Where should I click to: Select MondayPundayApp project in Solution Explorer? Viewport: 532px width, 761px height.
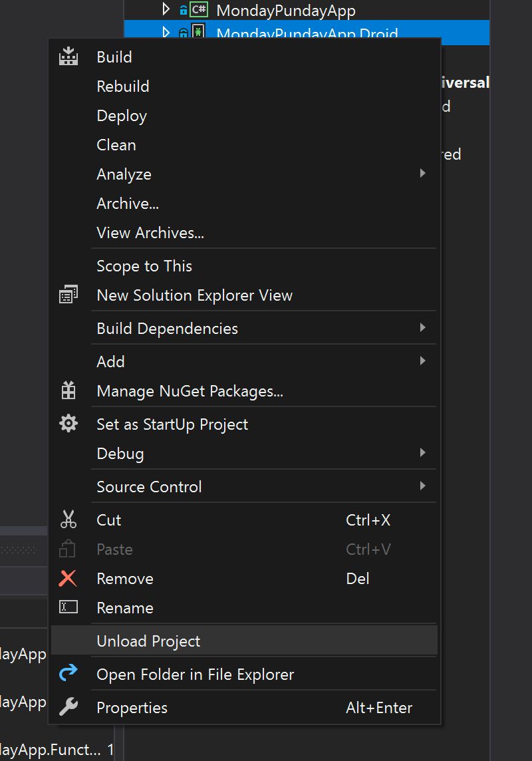286,11
